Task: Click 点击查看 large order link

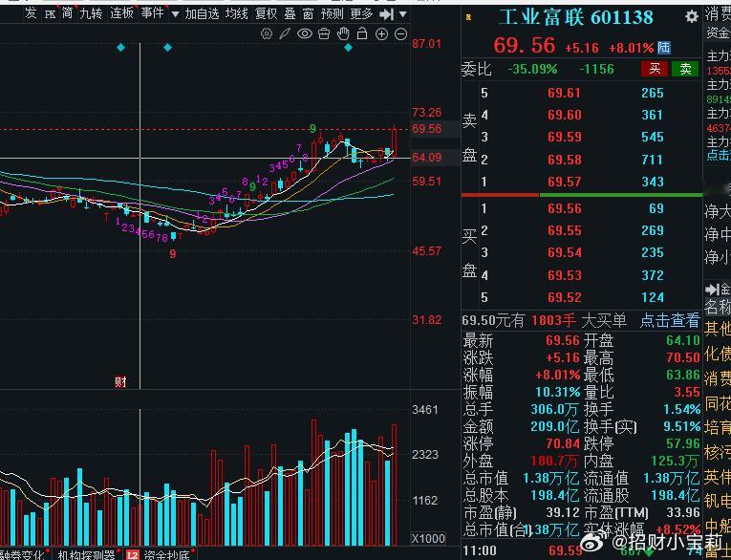Action: 670,320
